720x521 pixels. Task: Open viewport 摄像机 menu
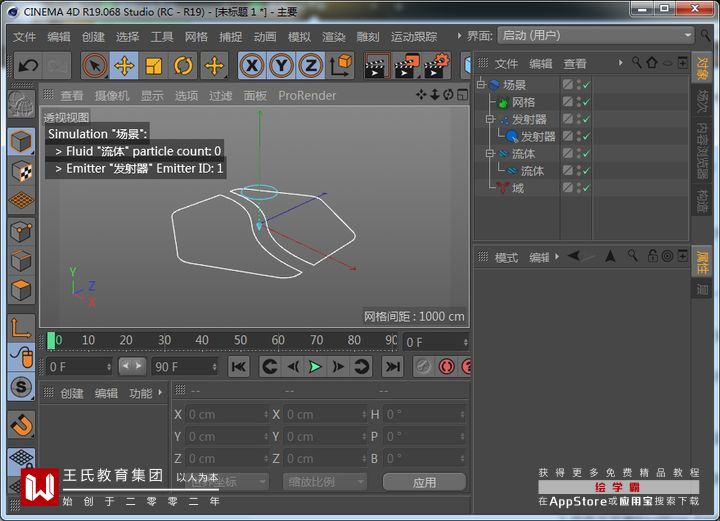click(112, 95)
